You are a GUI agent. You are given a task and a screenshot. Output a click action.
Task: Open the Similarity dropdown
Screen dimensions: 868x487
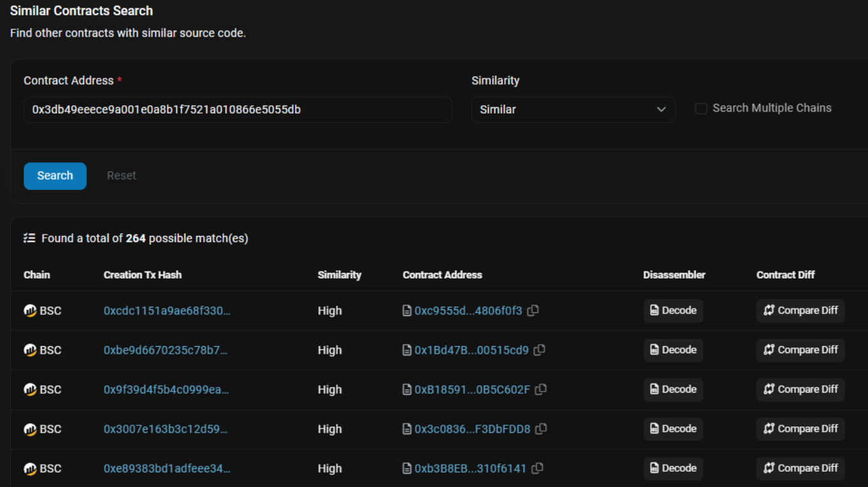click(x=574, y=110)
